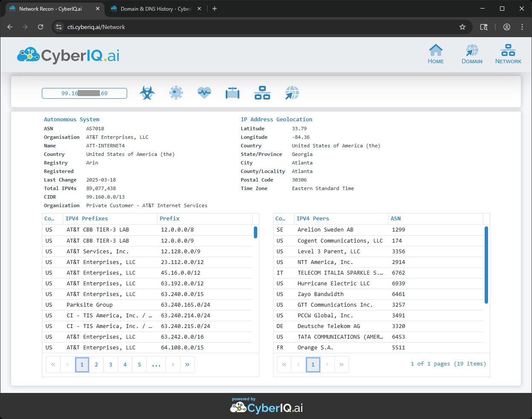Select the Network Recon browser tab

[51, 9]
